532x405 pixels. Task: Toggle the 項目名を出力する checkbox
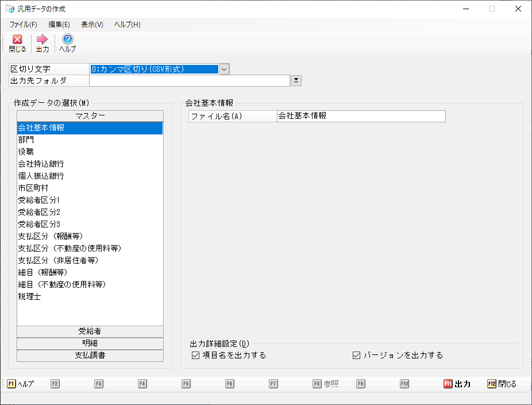195,355
